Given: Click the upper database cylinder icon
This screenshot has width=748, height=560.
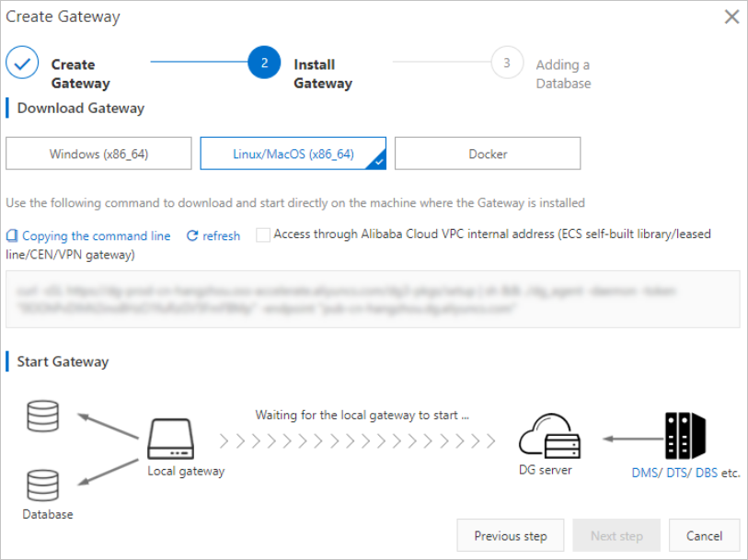Looking at the screenshot, I should [x=43, y=416].
